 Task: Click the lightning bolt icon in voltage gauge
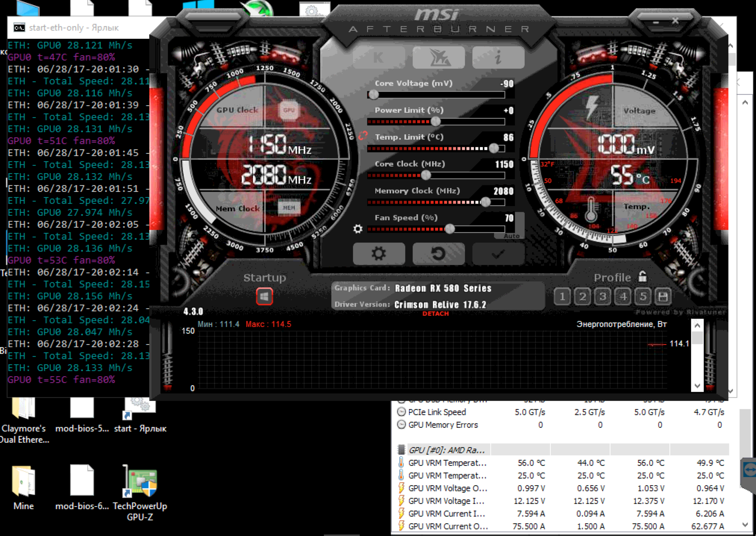click(x=592, y=107)
